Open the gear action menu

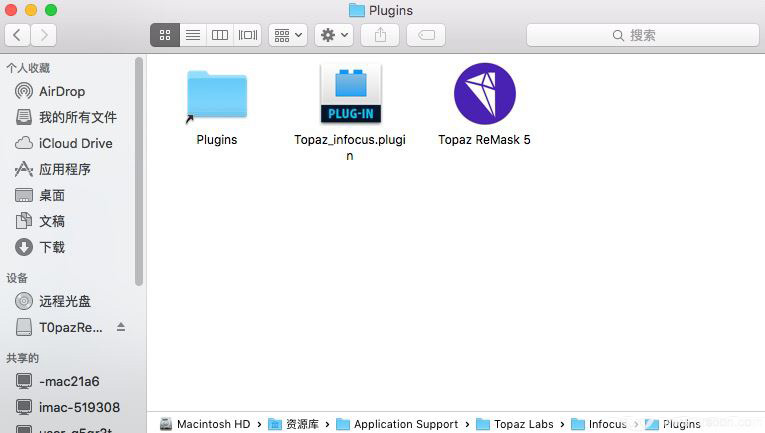tap(334, 35)
